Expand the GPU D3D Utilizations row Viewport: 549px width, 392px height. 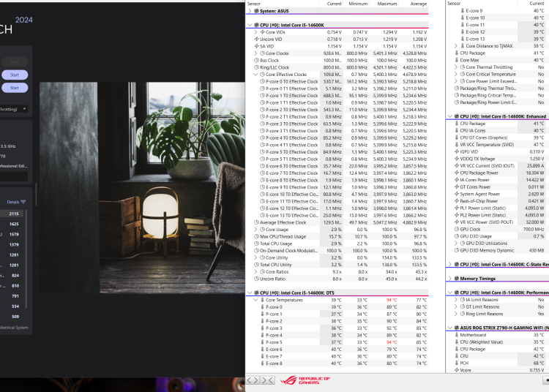456,243
